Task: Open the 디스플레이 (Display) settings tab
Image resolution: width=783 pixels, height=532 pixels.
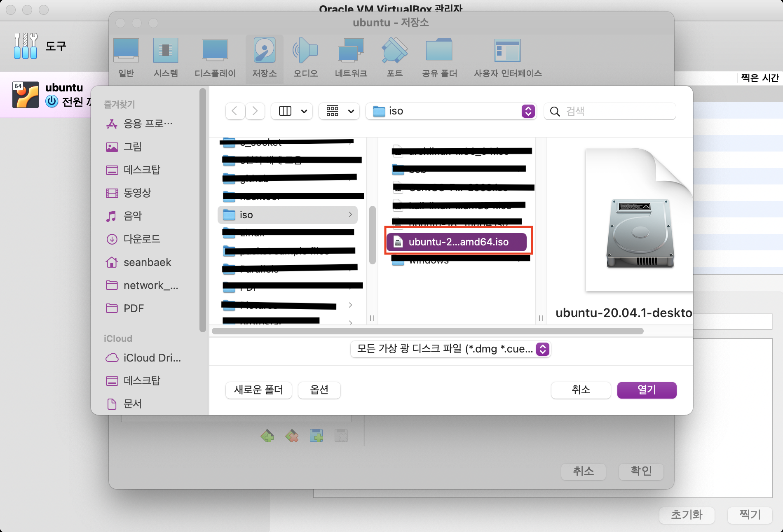Action: point(215,58)
